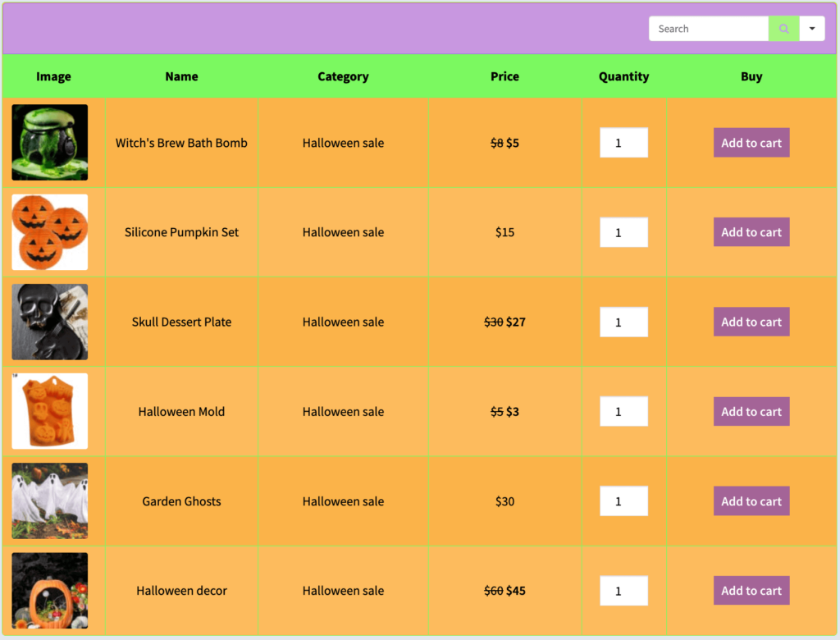Click the Garden Ghosts thumbnail
Screen dimensions: 840x640
point(49,501)
